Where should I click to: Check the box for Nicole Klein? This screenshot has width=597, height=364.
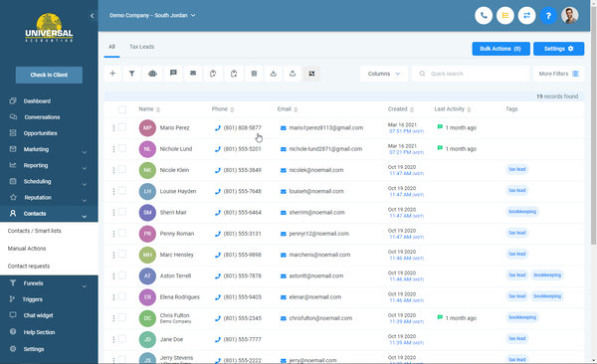coord(121,169)
